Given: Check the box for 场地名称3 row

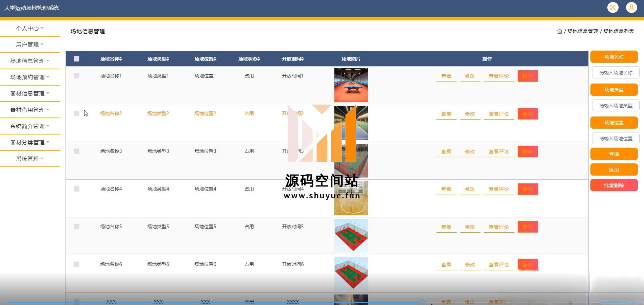Looking at the screenshot, I should tap(77, 151).
